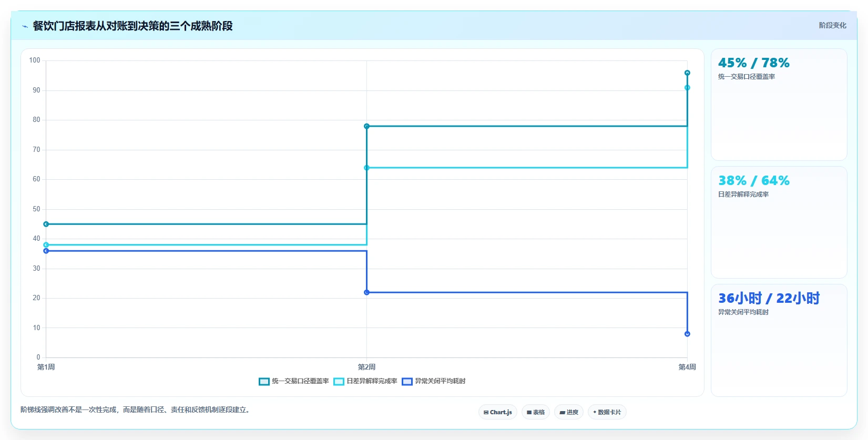
Task: Click the 第1周 data point at 36
Action: click(46, 251)
